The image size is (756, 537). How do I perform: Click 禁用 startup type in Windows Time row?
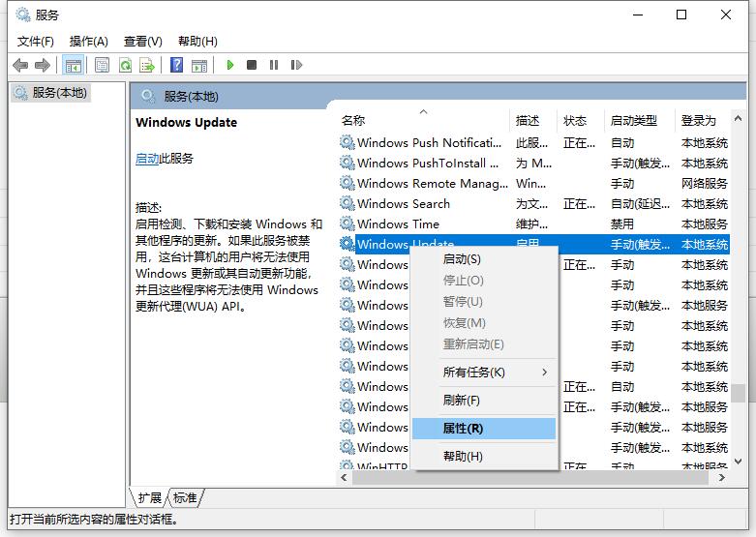[622, 224]
